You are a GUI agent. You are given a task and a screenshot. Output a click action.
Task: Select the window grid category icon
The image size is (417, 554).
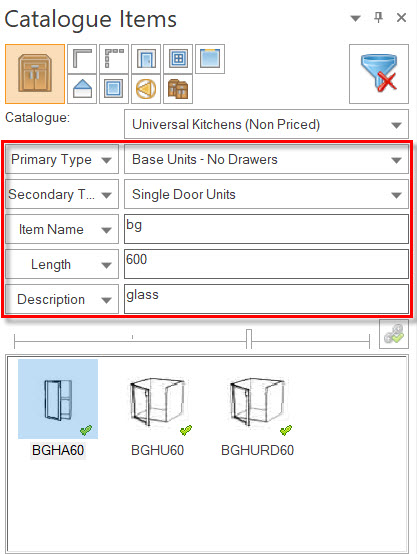click(x=178, y=59)
